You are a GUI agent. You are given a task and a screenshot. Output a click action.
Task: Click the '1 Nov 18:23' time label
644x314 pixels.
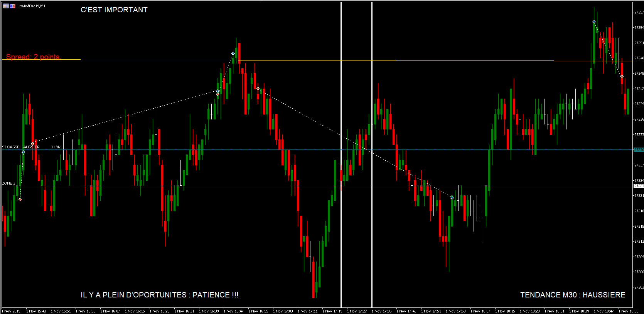point(530,311)
